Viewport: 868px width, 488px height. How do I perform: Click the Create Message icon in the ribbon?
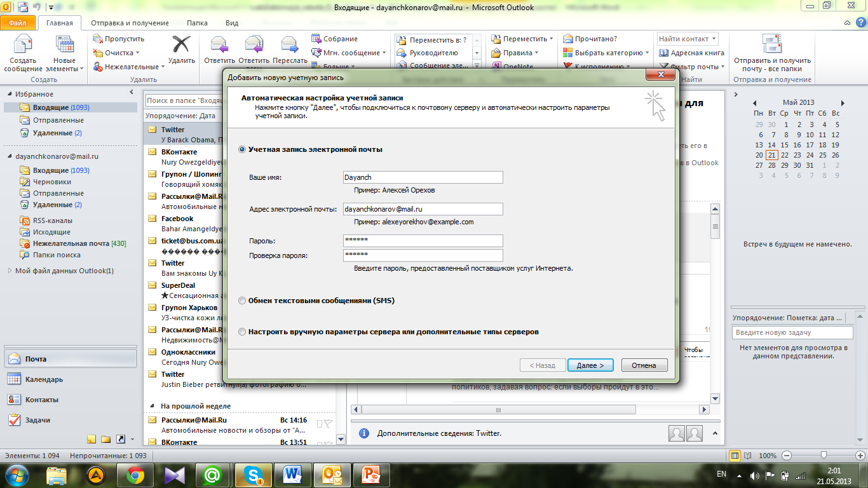[x=23, y=45]
